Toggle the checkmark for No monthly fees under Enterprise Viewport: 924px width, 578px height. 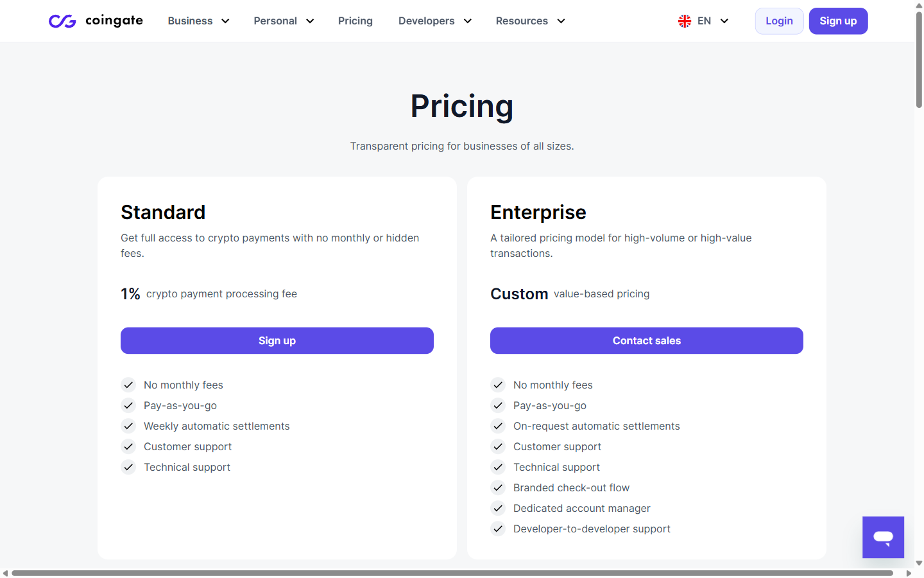click(x=498, y=385)
